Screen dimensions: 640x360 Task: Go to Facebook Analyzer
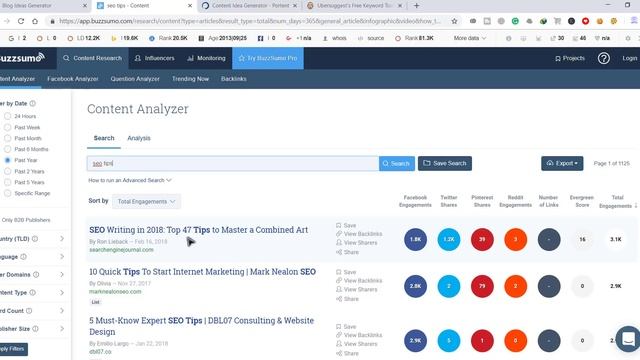click(73, 79)
